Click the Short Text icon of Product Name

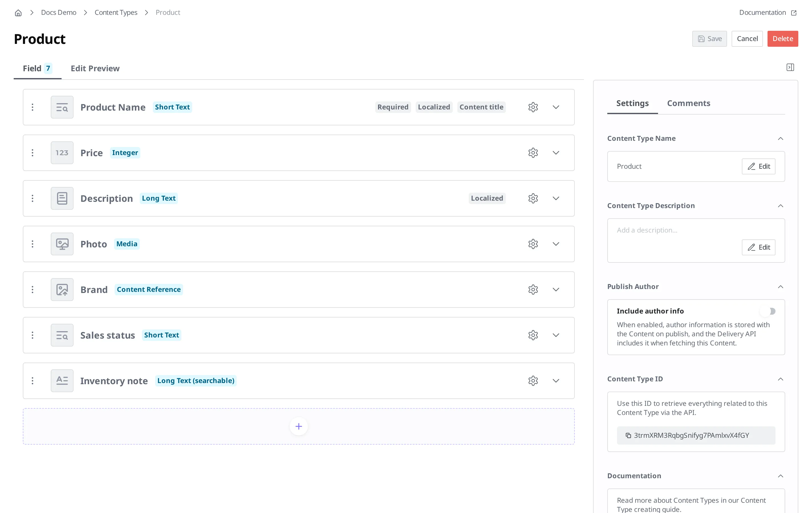click(62, 107)
